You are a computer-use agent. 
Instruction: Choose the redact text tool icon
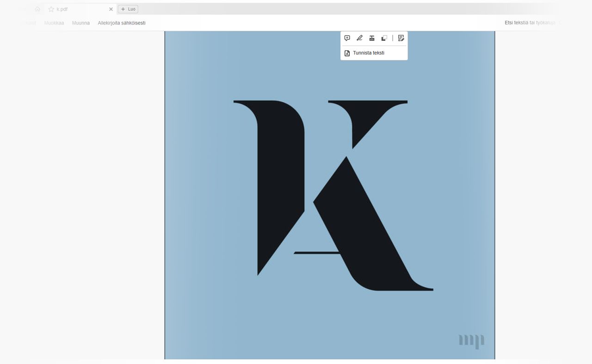372,38
